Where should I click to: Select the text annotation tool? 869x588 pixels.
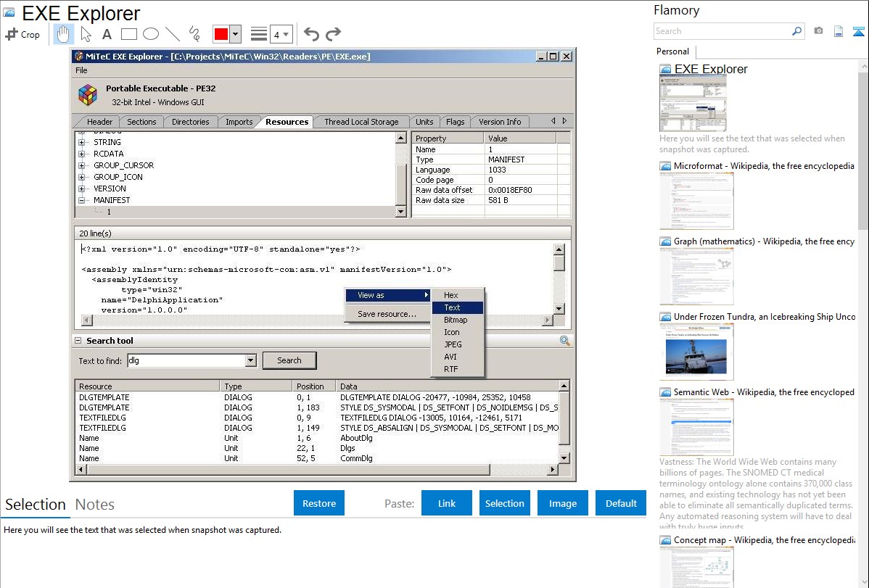coord(107,34)
